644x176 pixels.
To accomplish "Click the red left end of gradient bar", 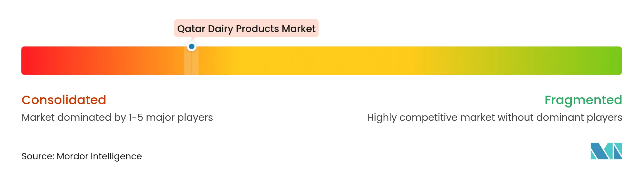I will tap(31, 61).
